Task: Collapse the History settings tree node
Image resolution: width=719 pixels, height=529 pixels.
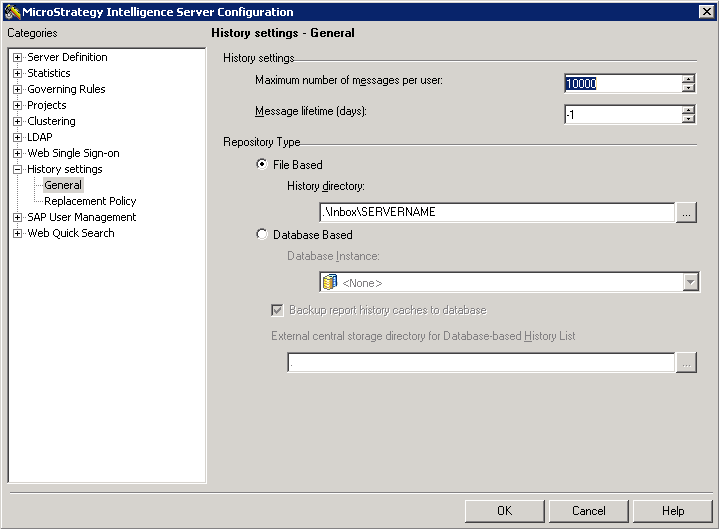Action: pos(17,169)
